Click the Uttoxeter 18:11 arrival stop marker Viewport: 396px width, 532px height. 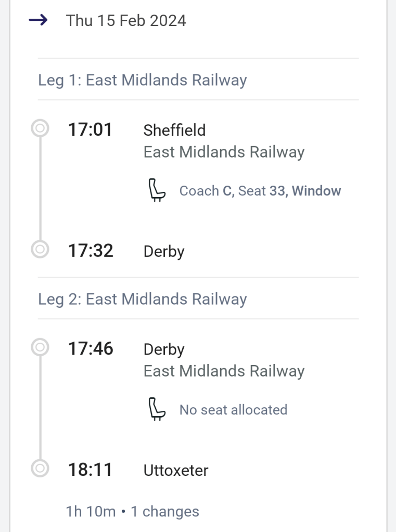(x=40, y=469)
